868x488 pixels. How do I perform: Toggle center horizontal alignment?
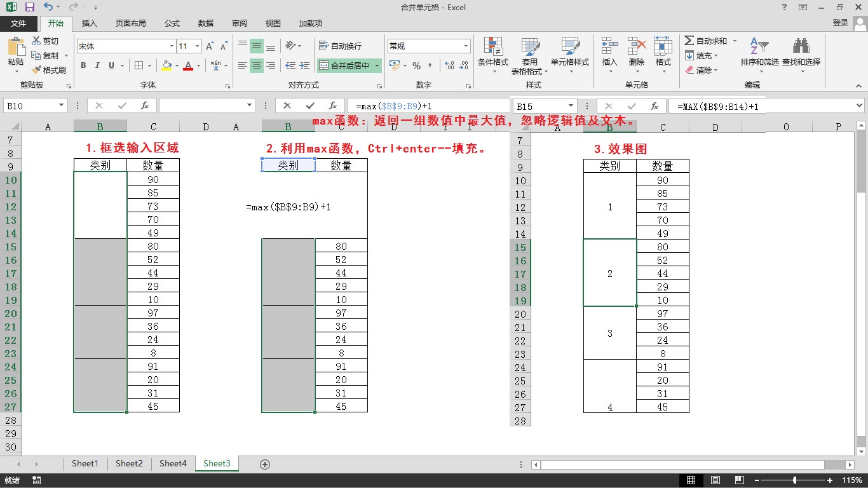tap(256, 65)
